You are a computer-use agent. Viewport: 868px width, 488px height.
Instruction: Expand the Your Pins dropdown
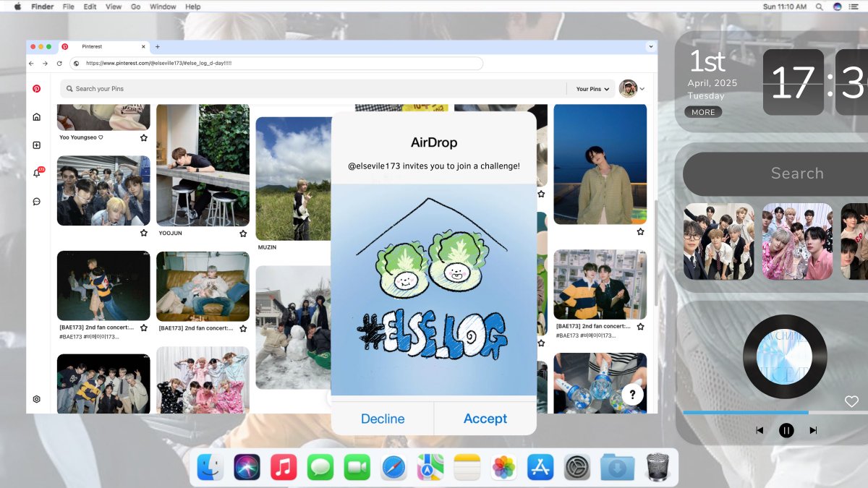(592, 89)
